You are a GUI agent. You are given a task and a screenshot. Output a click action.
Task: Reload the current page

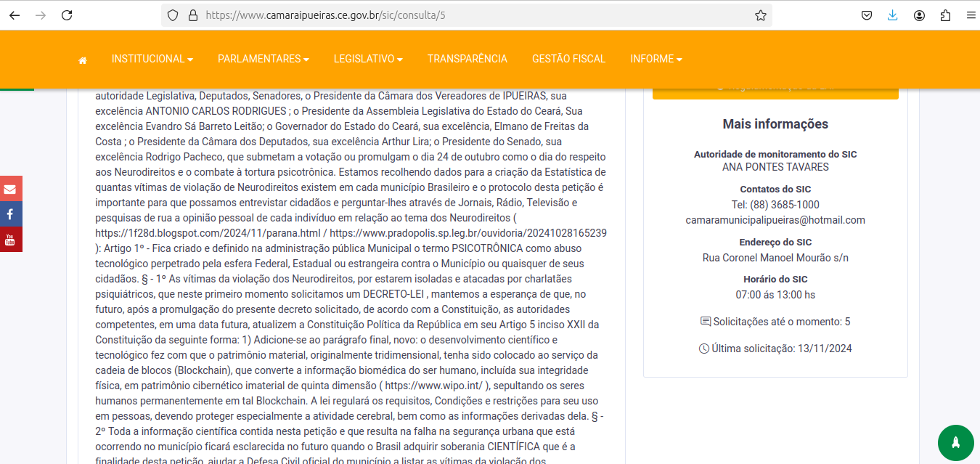67,15
